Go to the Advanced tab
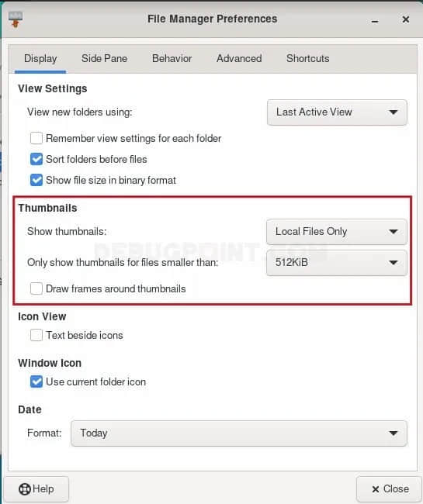 (x=239, y=58)
